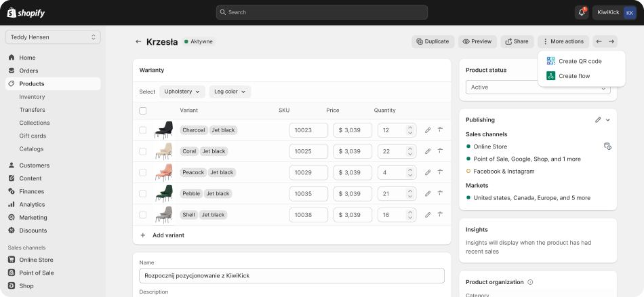Image resolution: width=644 pixels, height=297 pixels.
Task: Open Inventory in sidebar
Action: click(x=32, y=97)
